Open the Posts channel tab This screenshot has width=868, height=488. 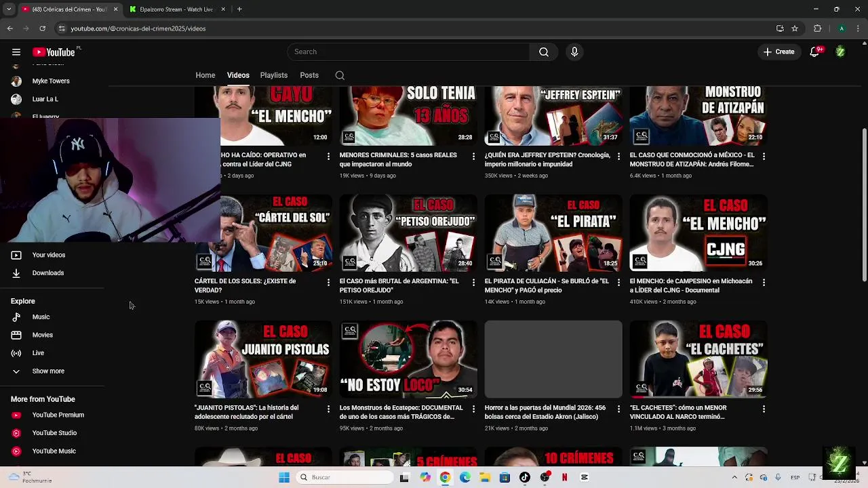309,75
